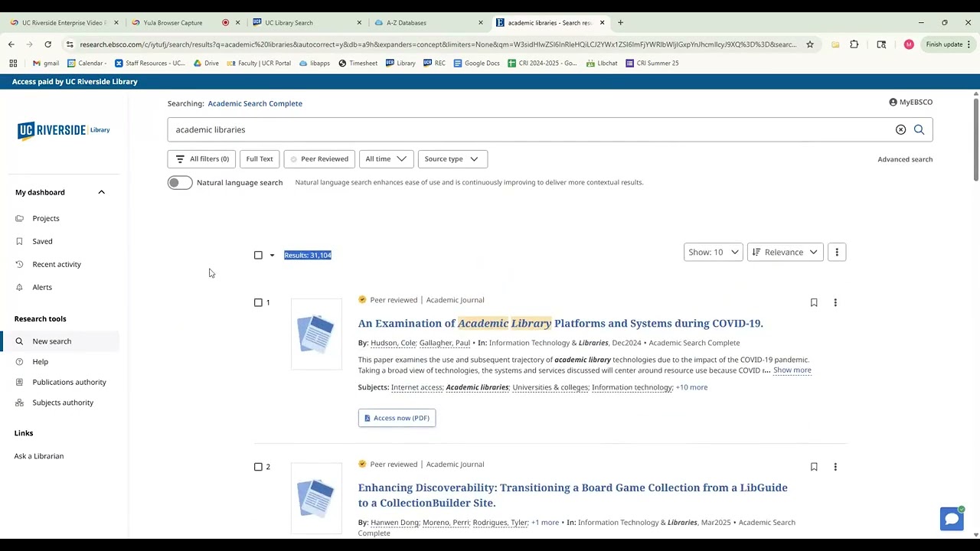Image resolution: width=980 pixels, height=551 pixels.
Task: Click the UC Riverside Library logo
Action: [x=64, y=130]
